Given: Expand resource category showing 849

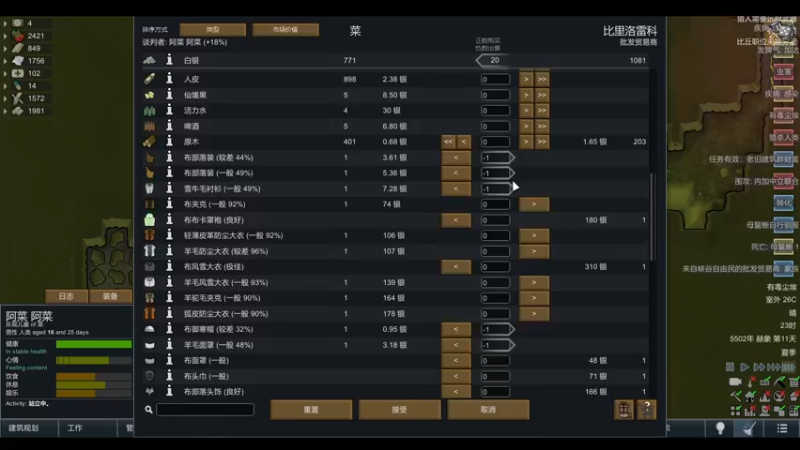Looking at the screenshot, I should coord(5,48).
